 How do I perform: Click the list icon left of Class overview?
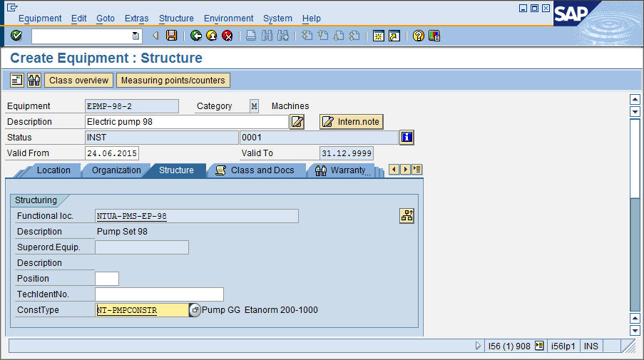point(17,80)
